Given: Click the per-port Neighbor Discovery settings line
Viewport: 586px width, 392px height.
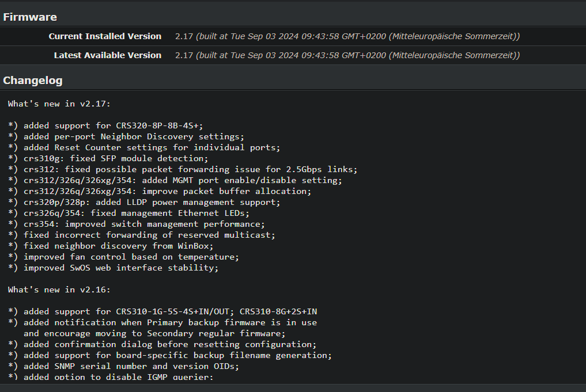Looking at the screenshot, I should (126, 136).
